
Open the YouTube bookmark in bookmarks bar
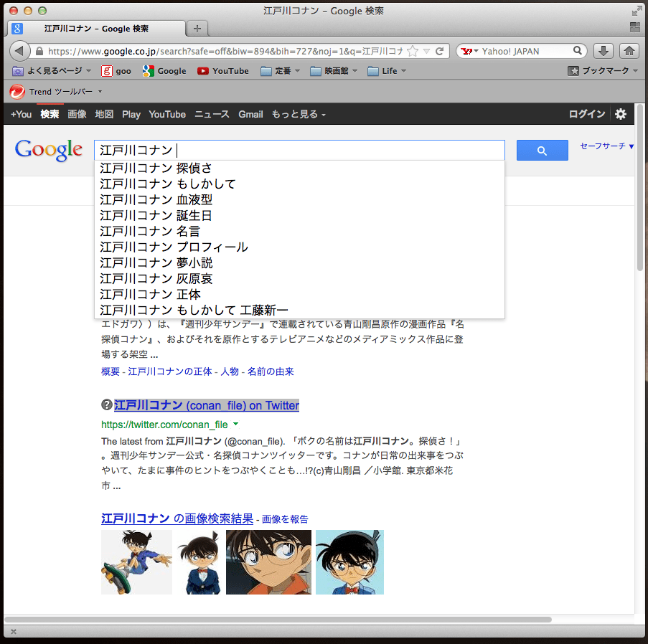pos(222,71)
